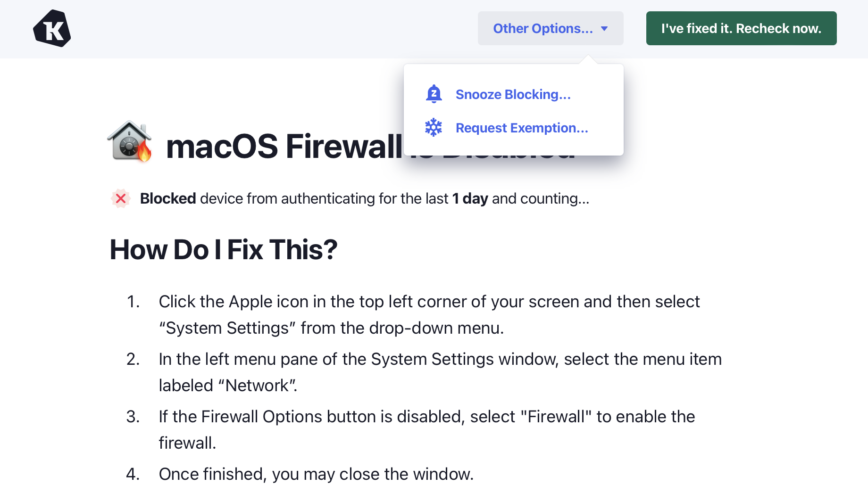The height and width of the screenshot is (493, 868).
Task: Click the snooze bell icon
Action: 434,94
